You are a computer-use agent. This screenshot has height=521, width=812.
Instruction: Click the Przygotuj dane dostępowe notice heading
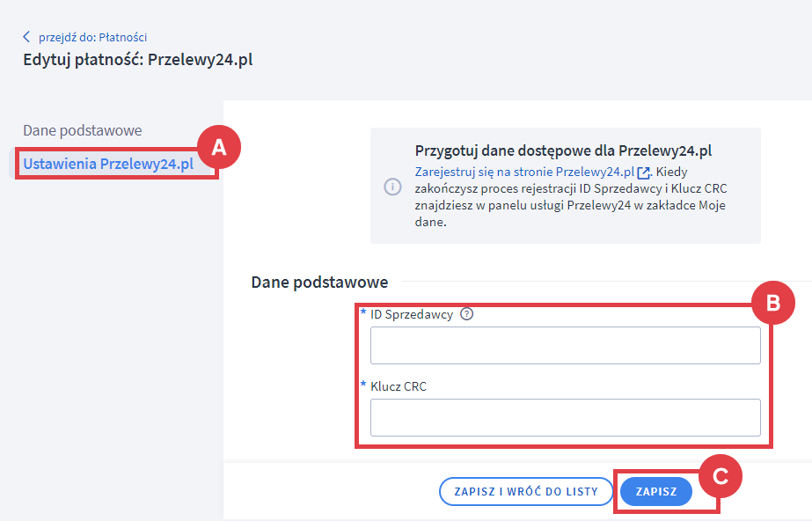[563, 150]
